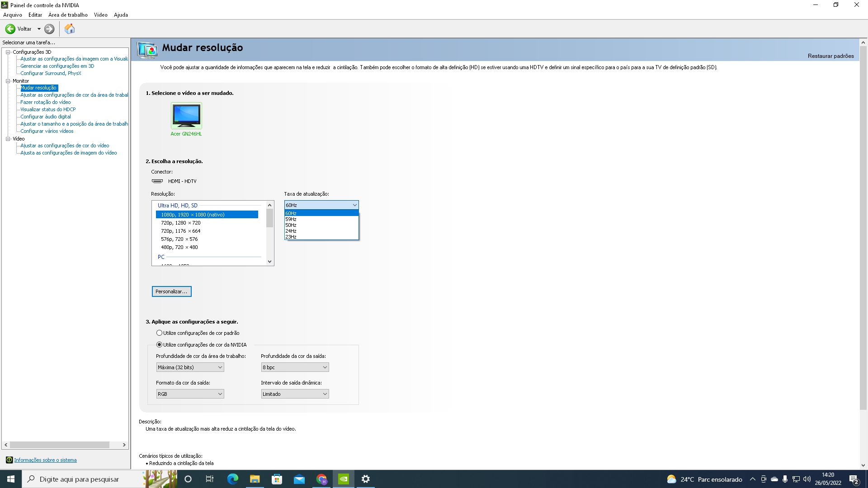Viewport: 868px width, 488px height.
Task: Show hidden tray icons chevron
Action: coord(753,479)
